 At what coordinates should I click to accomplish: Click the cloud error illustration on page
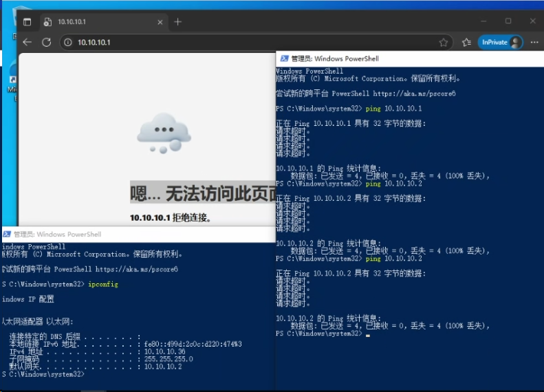coord(163,133)
